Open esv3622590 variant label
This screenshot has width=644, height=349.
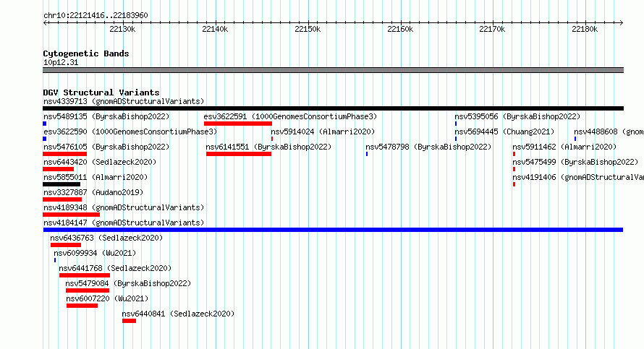click(x=130, y=132)
